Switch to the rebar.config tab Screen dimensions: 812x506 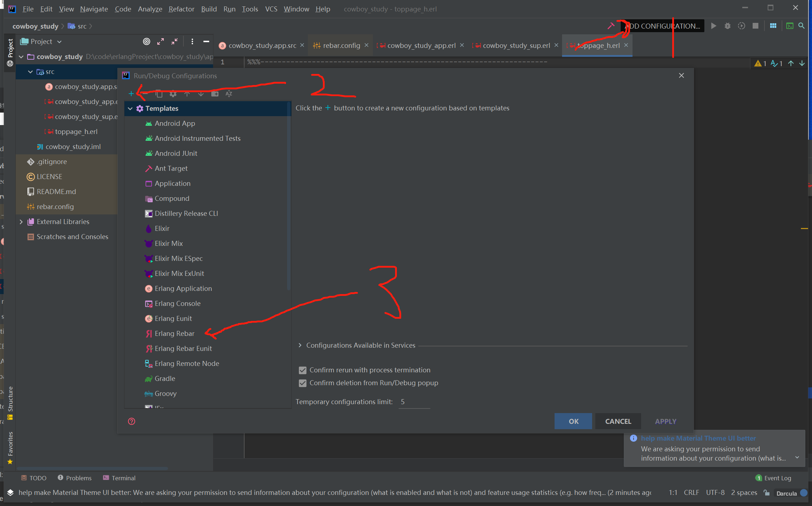341,45
